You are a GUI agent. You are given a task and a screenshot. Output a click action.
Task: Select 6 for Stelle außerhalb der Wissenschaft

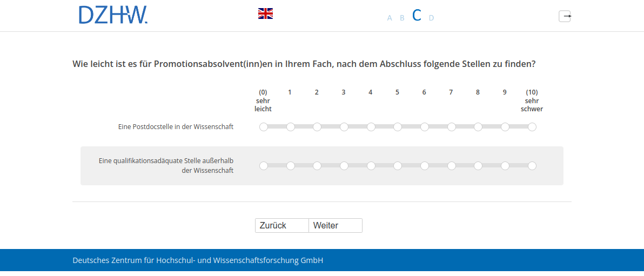tap(425, 166)
